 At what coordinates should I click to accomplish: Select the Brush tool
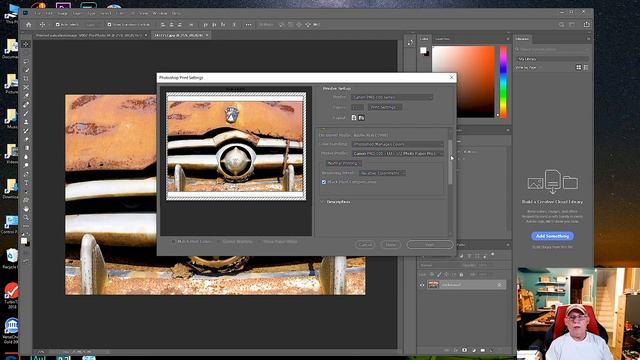click(x=26, y=113)
